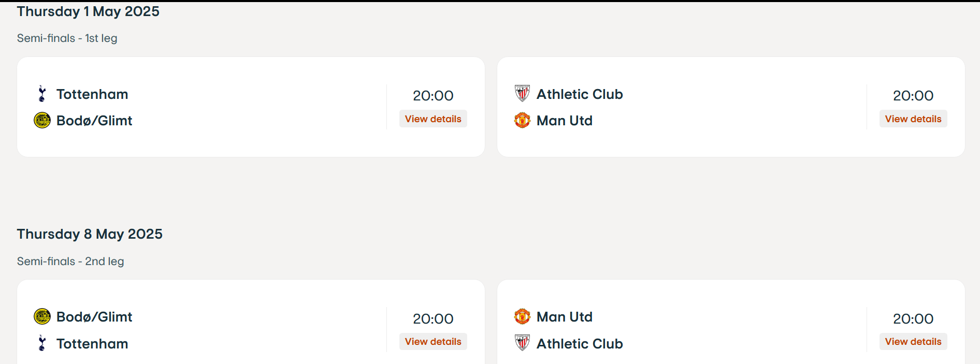
Task: Click the 20:00 kickoff time of Tottenham 1st leg
Action: pos(433,96)
